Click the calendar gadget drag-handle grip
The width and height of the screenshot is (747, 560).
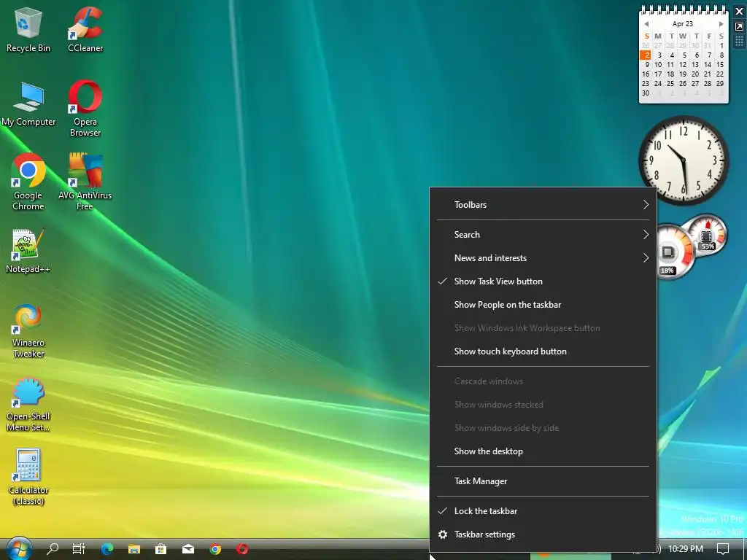coord(740,42)
